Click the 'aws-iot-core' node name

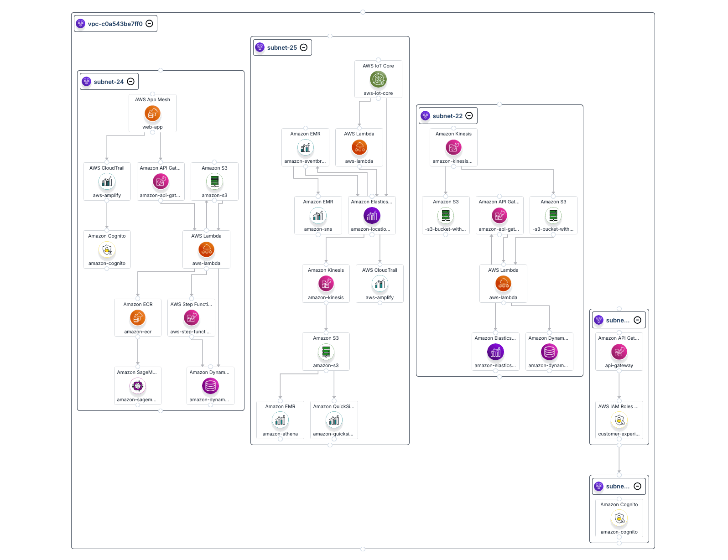point(378,93)
